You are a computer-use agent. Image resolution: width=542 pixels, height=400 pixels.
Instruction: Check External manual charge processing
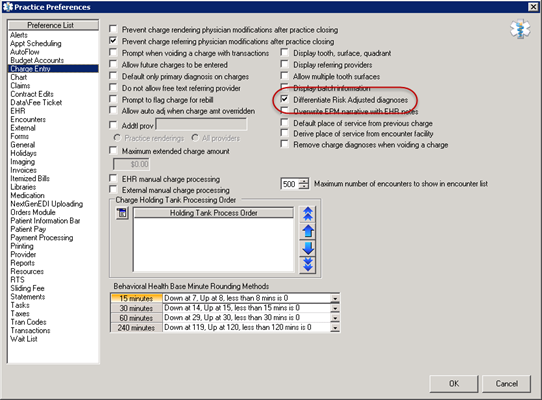pos(113,189)
